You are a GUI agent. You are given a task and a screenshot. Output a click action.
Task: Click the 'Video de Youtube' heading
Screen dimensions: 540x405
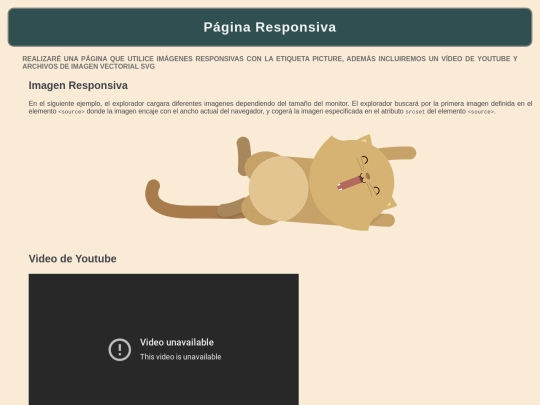(73, 259)
